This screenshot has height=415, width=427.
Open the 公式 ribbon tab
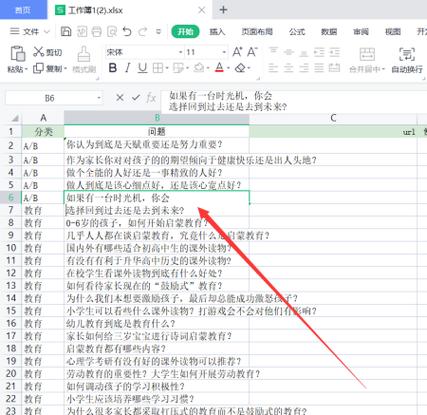point(297,32)
